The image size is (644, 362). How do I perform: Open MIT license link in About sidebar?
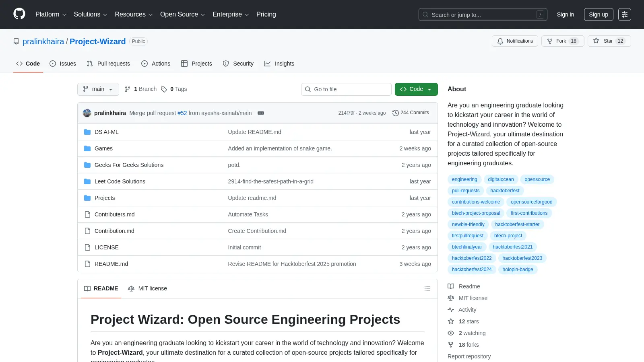tap(467, 298)
